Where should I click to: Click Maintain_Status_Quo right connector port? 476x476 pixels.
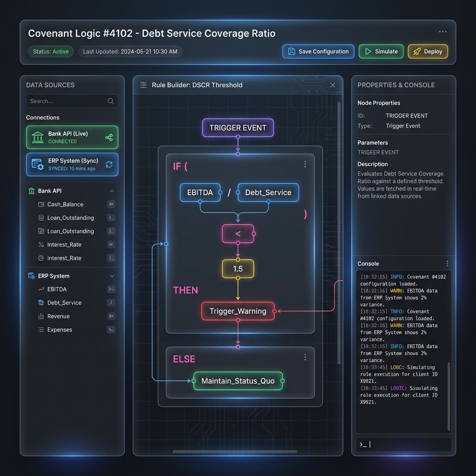click(282, 381)
